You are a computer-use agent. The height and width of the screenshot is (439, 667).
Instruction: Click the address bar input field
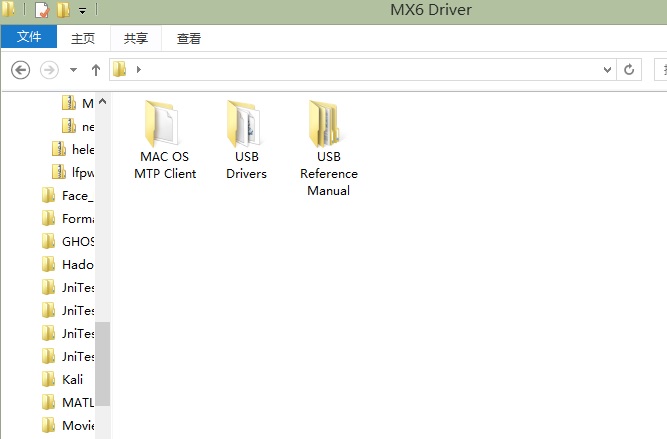[362, 70]
